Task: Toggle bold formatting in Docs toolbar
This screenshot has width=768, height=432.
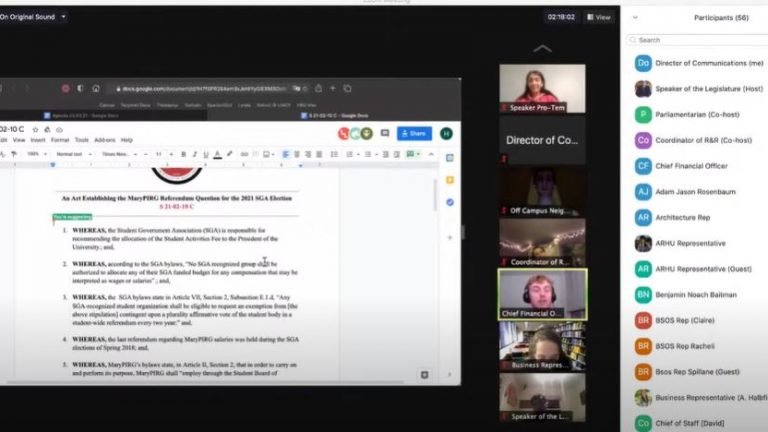Action: 183,154
